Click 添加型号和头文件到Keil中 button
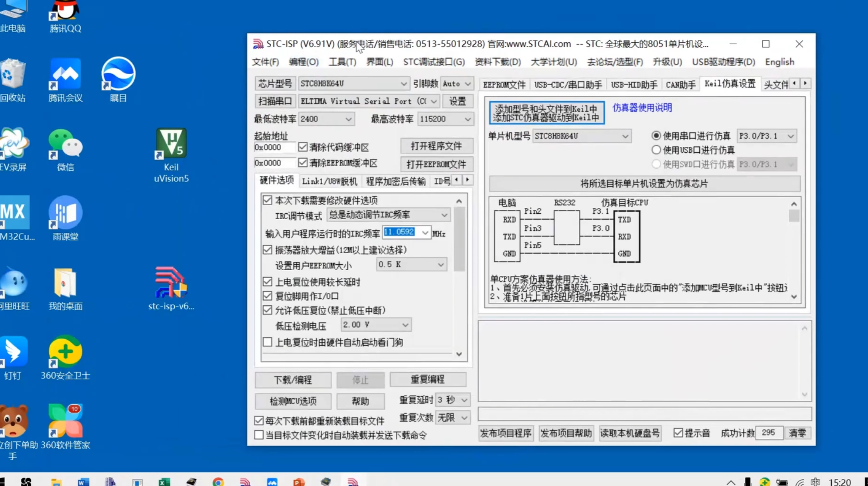 pyautogui.click(x=546, y=113)
